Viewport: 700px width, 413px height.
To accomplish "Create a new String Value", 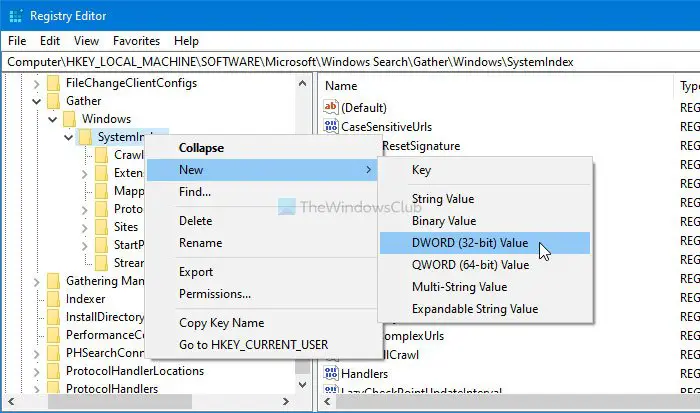I will (485, 199).
